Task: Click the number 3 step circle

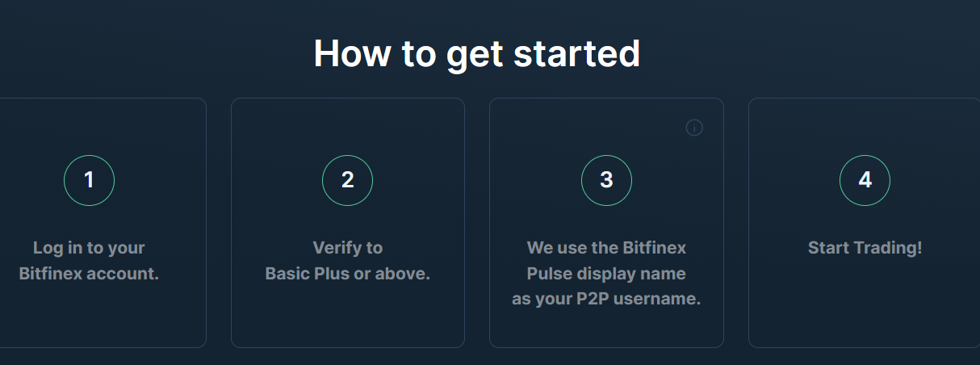Action: tap(606, 180)
